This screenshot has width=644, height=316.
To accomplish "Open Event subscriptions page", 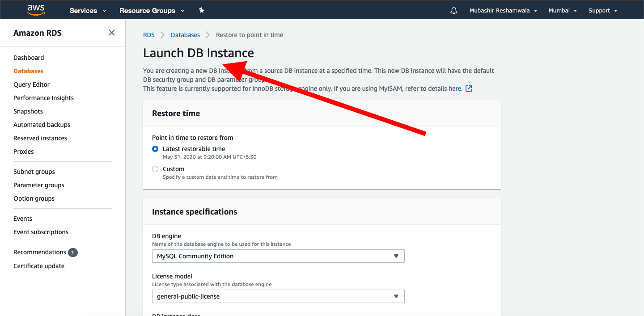I will (x=41, y=232).
